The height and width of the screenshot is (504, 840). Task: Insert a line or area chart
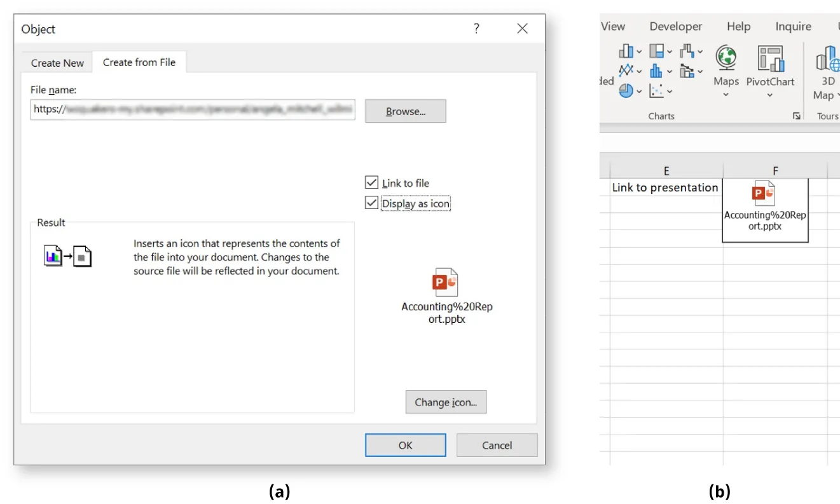point(625,71)
